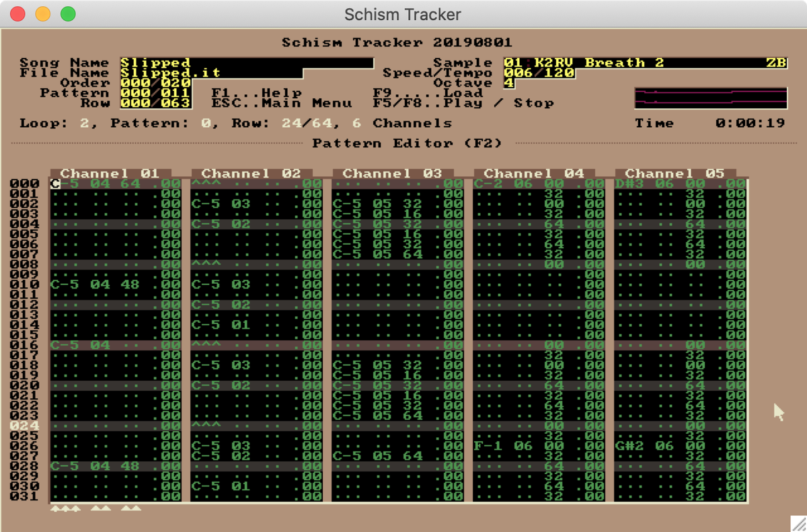Click the oscilloscope waveform display
This screenshot has width=807, height=532.
point(711,98)
